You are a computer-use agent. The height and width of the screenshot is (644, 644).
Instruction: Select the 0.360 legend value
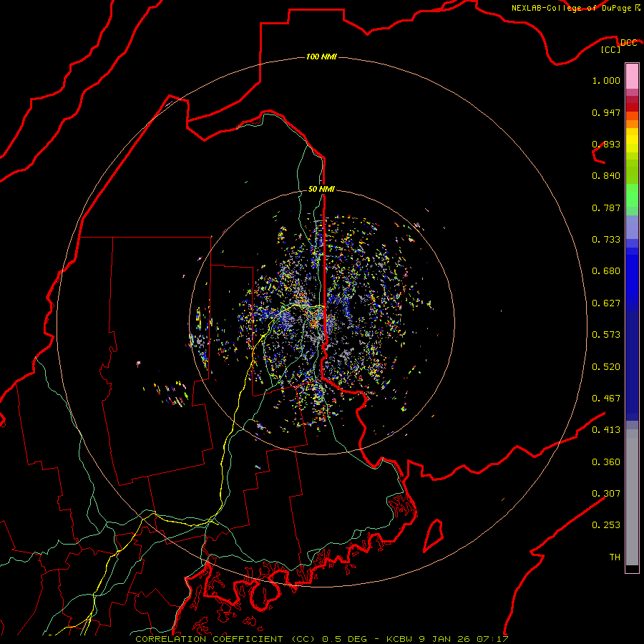pyautogui.click(x=606, y=462)
